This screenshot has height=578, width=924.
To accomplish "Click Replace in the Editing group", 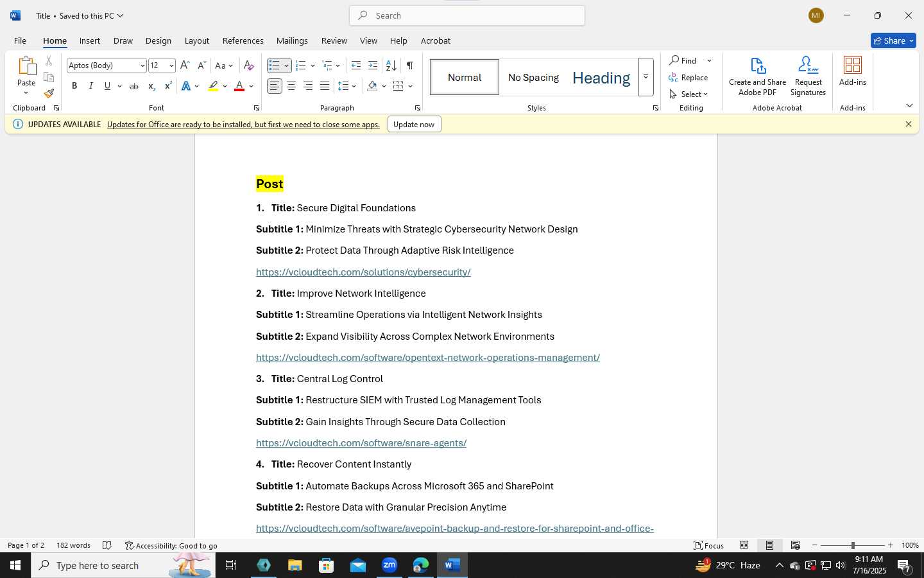I will click(x=689, y=77).
